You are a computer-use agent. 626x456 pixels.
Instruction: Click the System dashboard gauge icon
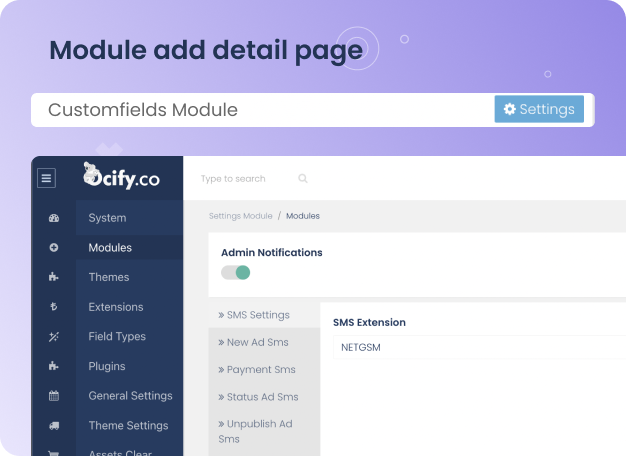pos(54,218)
